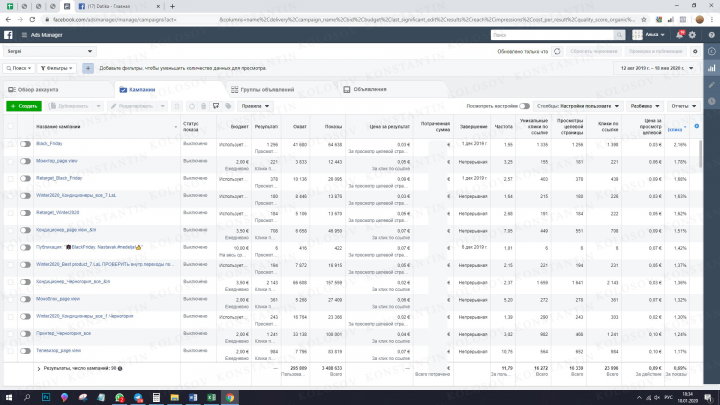The image size is (720, 405).
Task: Open the help question mark icon
Action: click(x=711, y=35)
